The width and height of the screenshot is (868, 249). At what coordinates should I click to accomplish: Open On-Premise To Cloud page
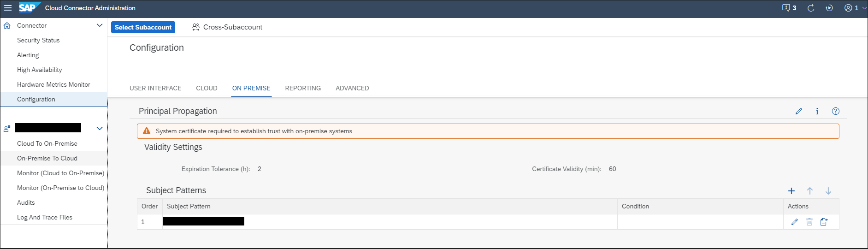click(47, 158)
